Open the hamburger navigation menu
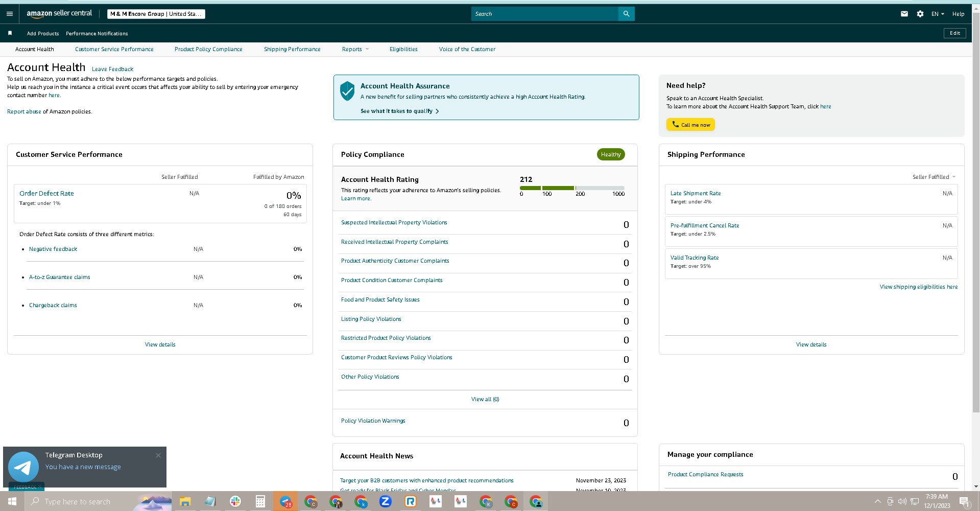The height and width of the screenshot is (511, 980). tap(10, 14)
